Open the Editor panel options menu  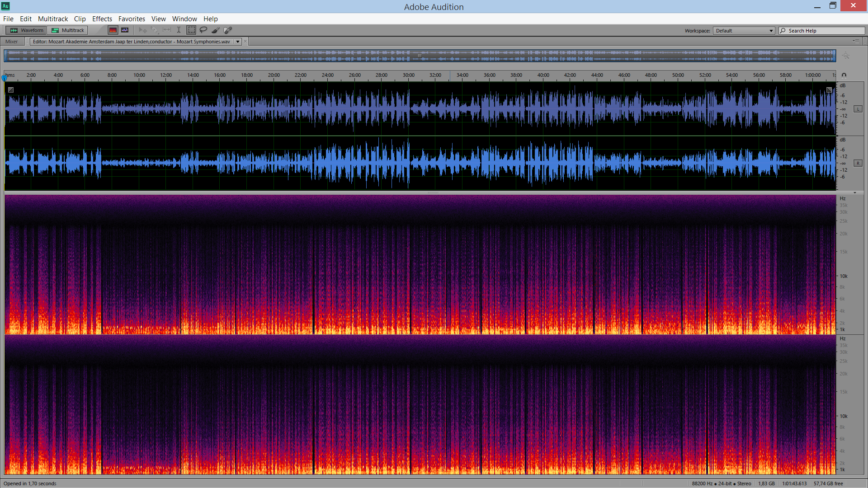(856, 41)
